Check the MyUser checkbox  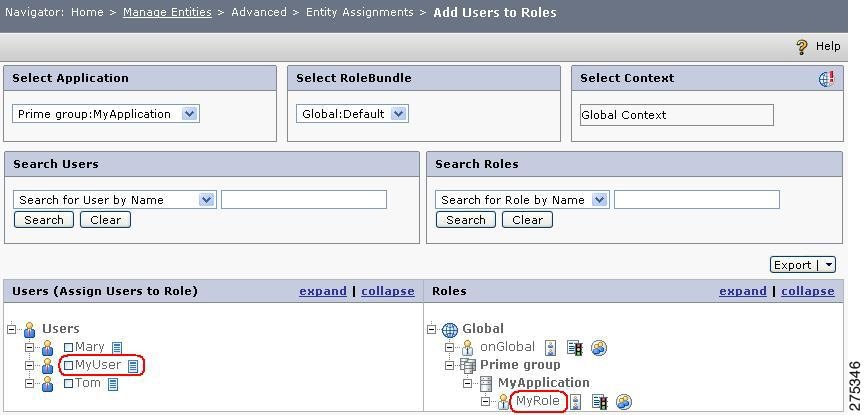click(x=68, y=365)
